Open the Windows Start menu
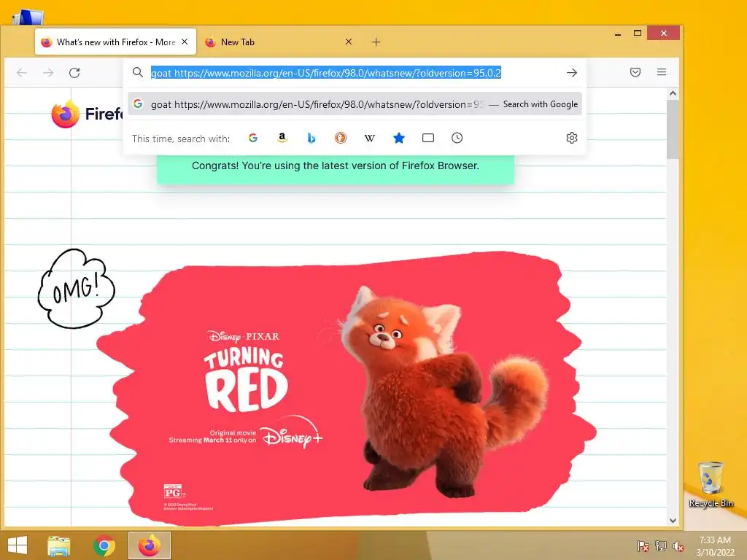The image size is (747, 560). click(x=18, y=545)
